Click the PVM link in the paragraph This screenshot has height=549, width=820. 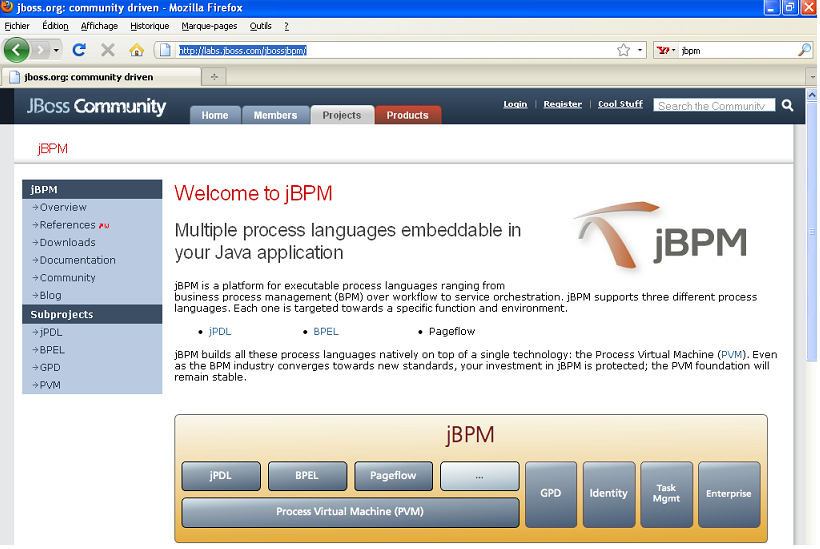click(731, 355)
